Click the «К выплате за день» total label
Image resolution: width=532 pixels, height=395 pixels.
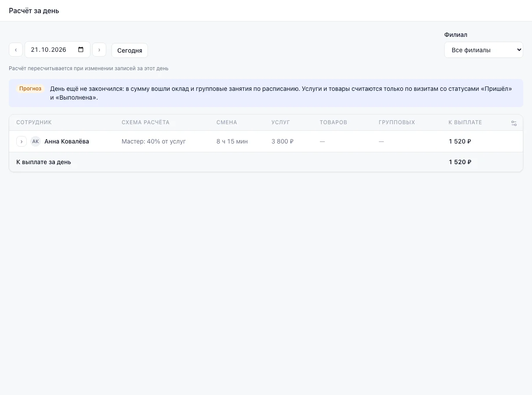tap(44, 162)
